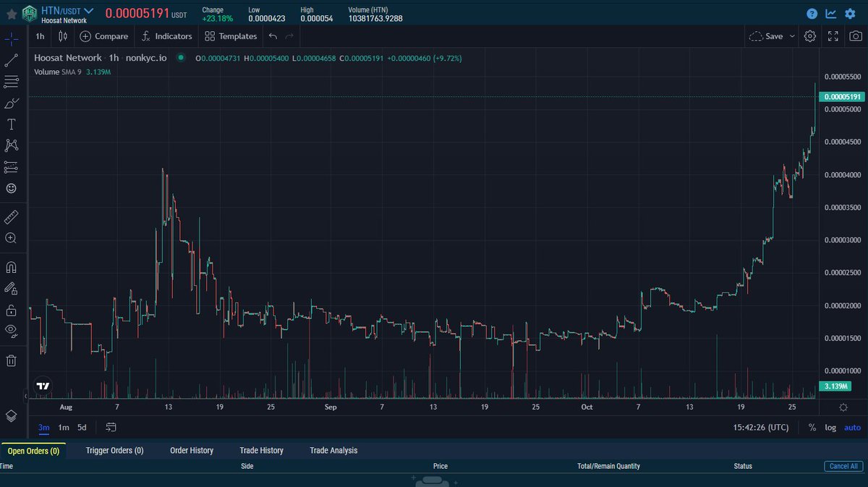
Task: Enable log scale on the price axis
Action: click(830, 427)
